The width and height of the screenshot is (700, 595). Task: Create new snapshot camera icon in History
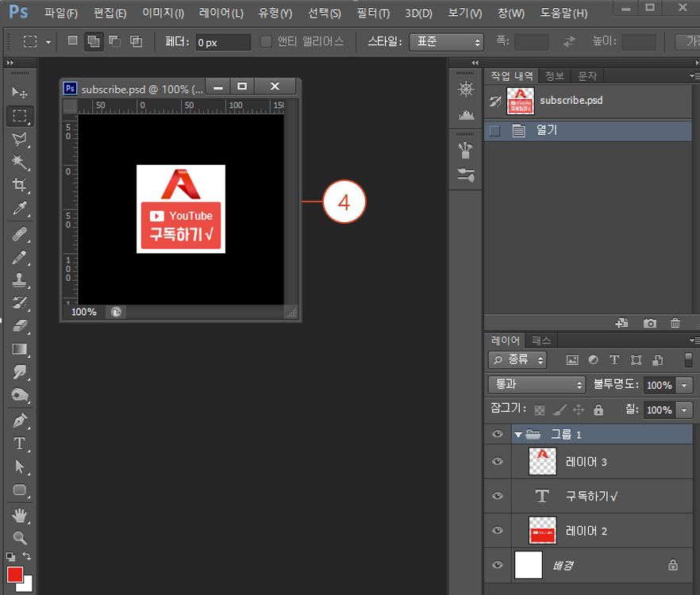(x=649, y=323)
